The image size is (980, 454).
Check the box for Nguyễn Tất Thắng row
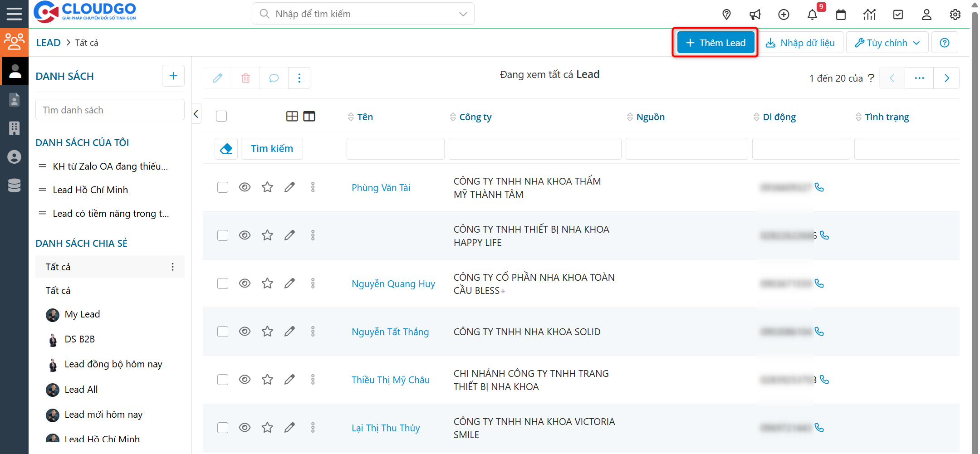point(223,332)
